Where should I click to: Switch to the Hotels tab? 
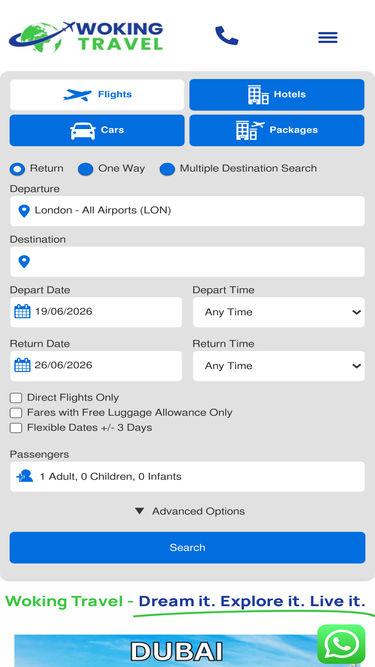[277, 94]
